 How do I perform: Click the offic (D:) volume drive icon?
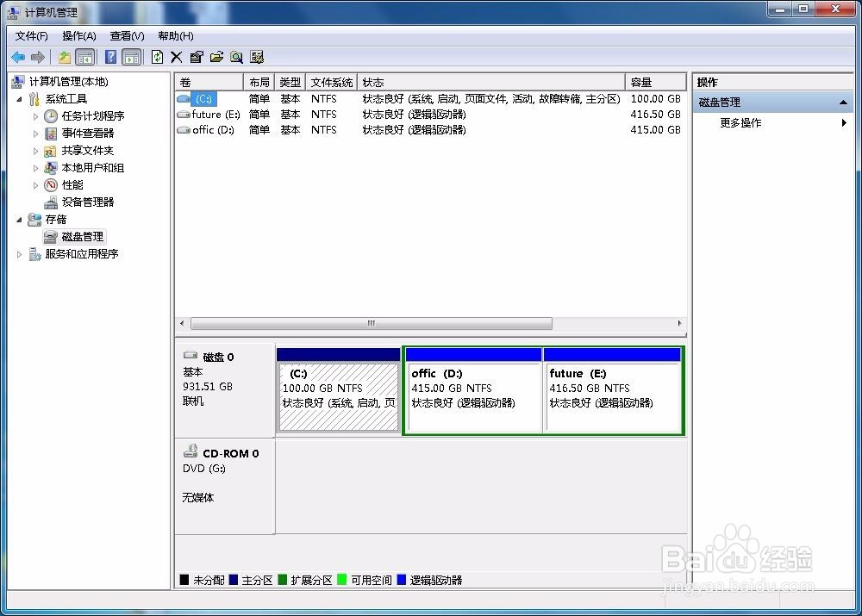[x=184, y=130]
